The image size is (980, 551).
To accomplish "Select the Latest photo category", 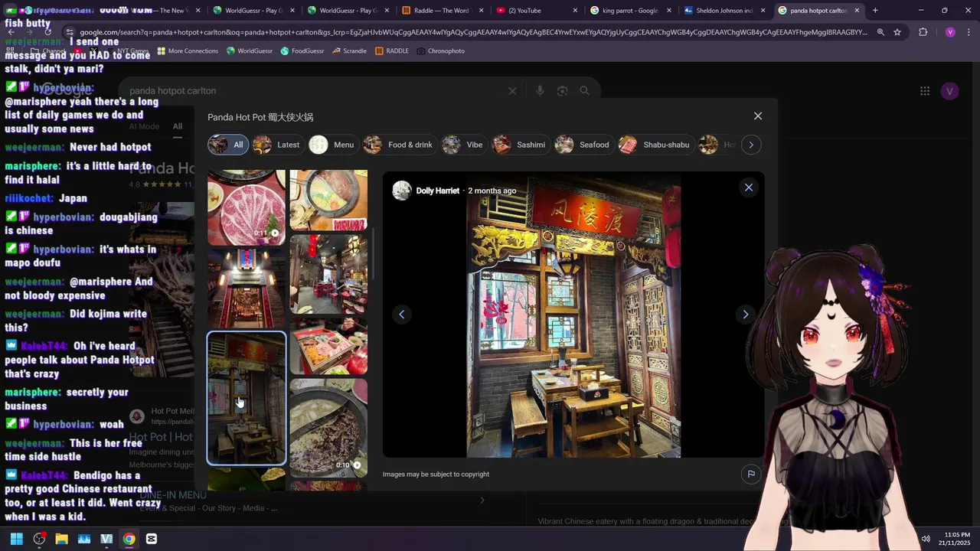I will tap(277, 145).
